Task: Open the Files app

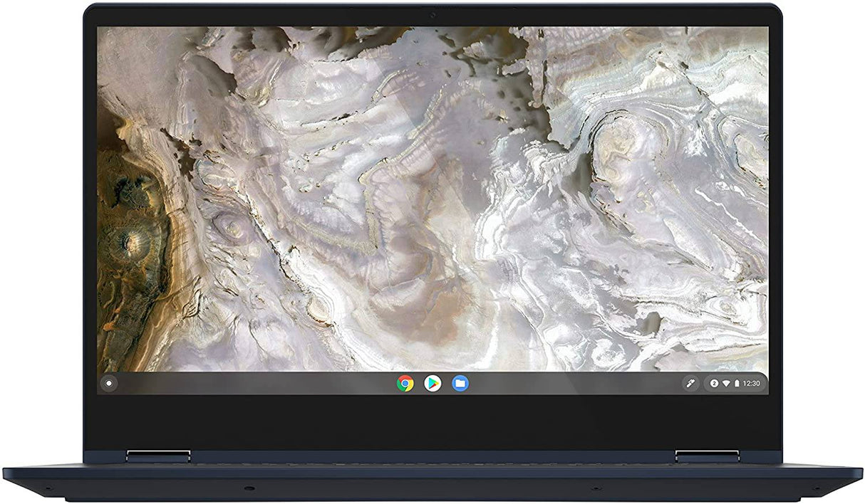Action: click(x=458, y=383)
